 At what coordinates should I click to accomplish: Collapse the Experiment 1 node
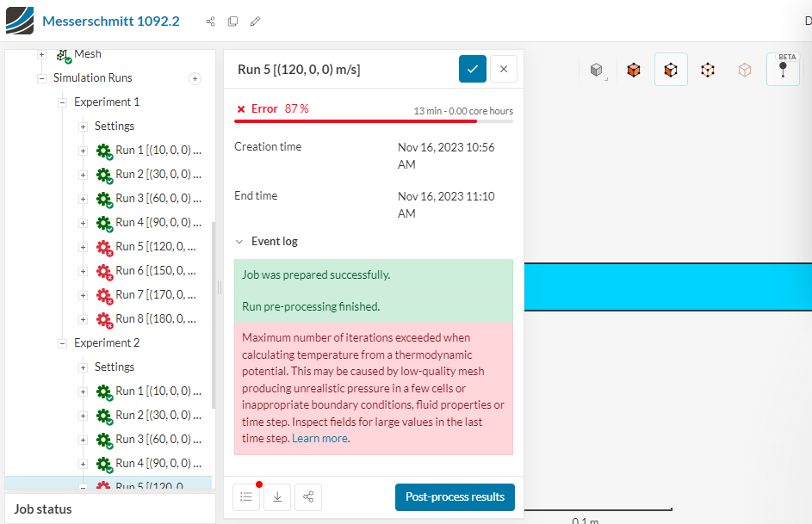(62, 102)
